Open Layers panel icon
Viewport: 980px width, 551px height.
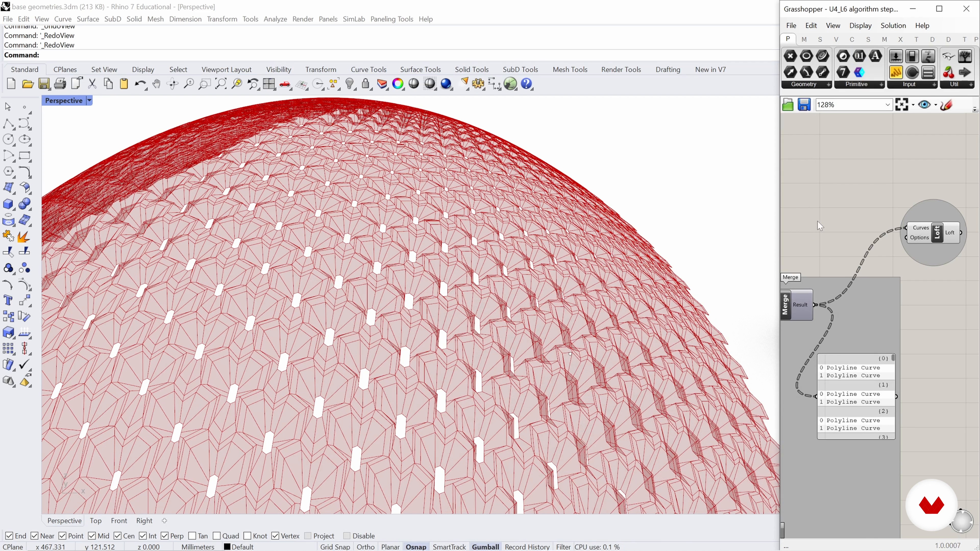pos(382,84)
